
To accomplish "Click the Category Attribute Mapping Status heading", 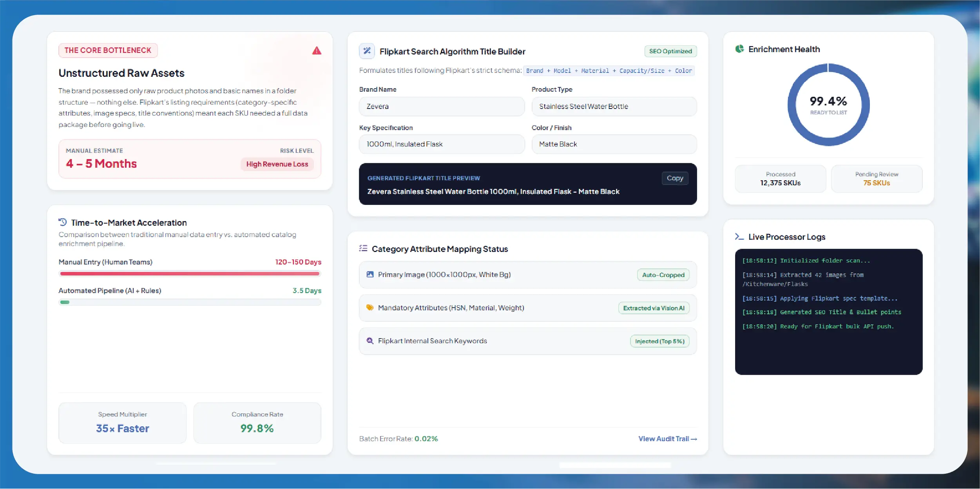I will [x=440, y=249].
